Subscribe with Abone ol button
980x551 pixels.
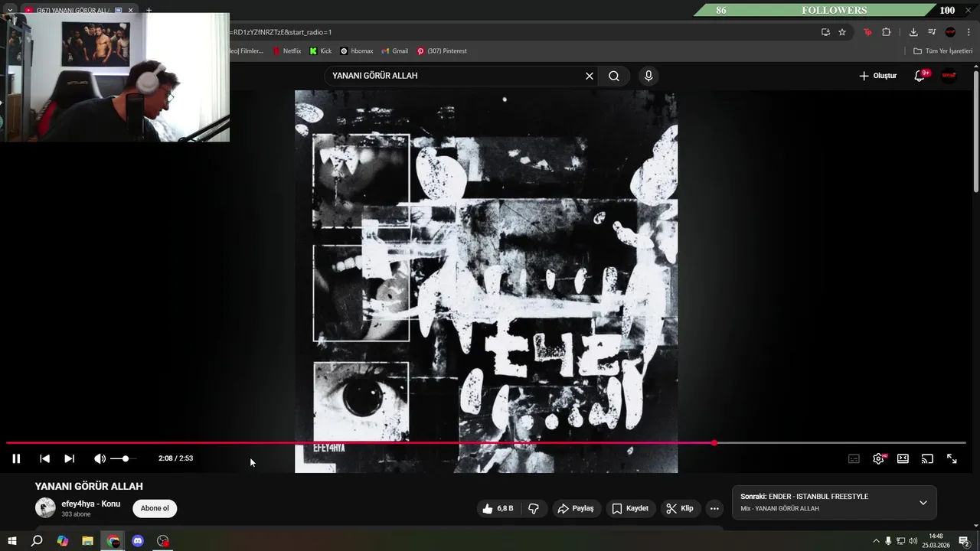tap(155, 508)
